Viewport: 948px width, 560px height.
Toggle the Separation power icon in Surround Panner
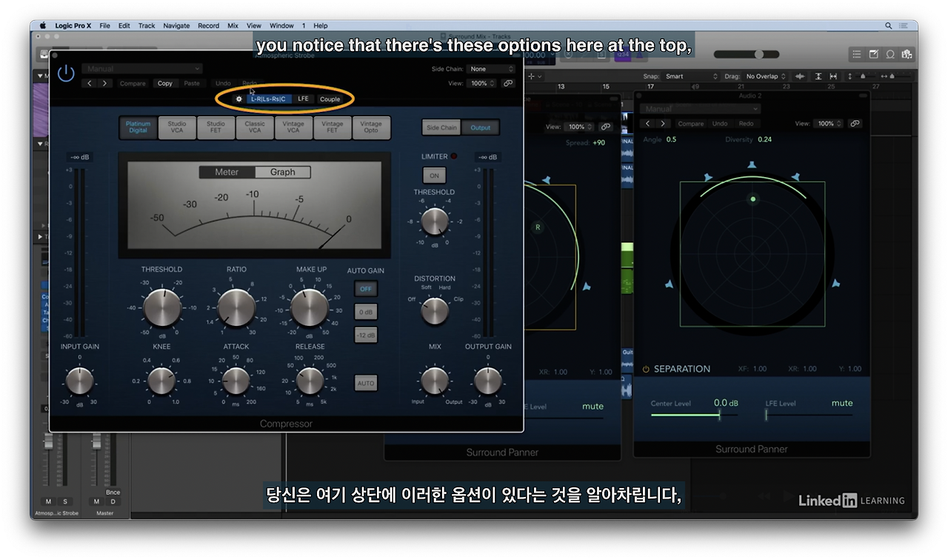click(646, 369)
